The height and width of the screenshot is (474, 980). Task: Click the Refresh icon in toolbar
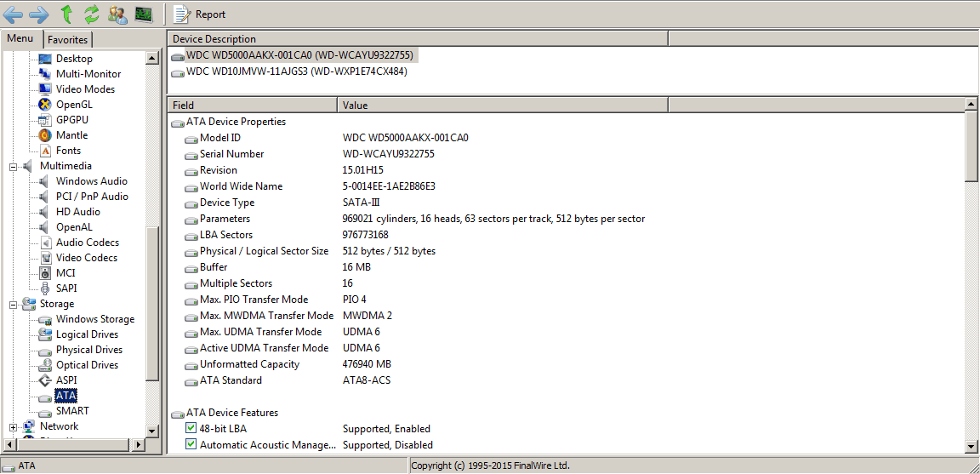tap(92, 14)
